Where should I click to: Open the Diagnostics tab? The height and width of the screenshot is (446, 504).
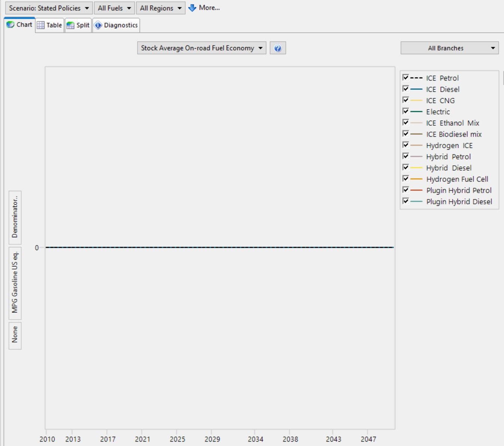click(116, 25)
